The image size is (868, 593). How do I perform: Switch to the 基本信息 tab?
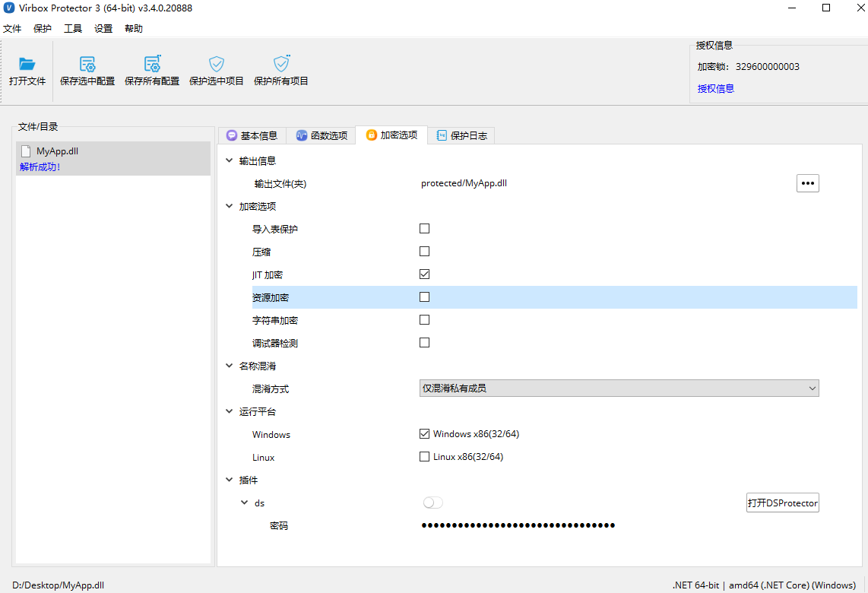pyautogui.click(x=252, y=135)
